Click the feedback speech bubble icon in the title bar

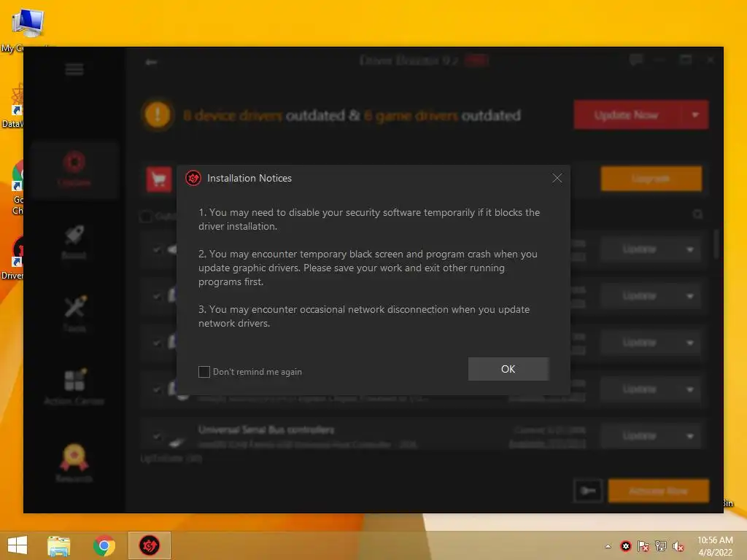coord(636,60)
